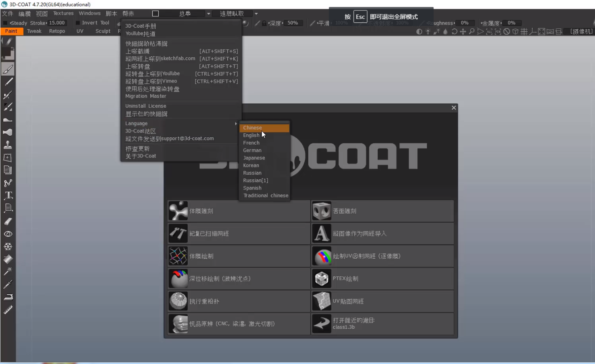Select the pencil line tool
The height and width of the screenshot is (364, 595).
(x=8, y=82)
